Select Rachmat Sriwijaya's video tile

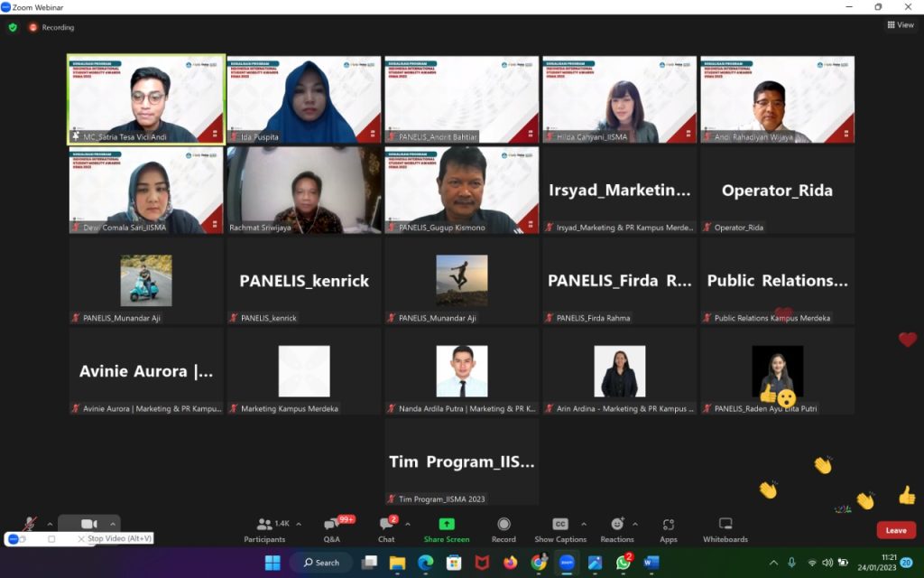tap(304, 190)
